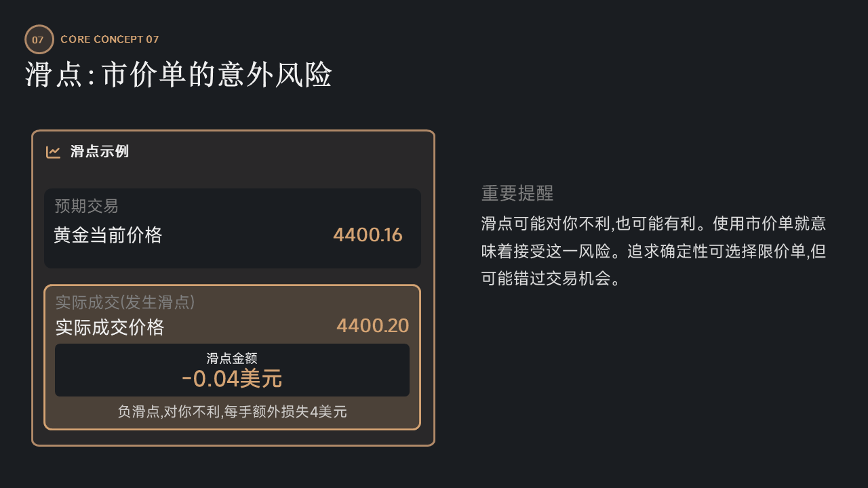Click the first line of the reminder paragraph
The image size is (868, 488).
tap(653, 224)
